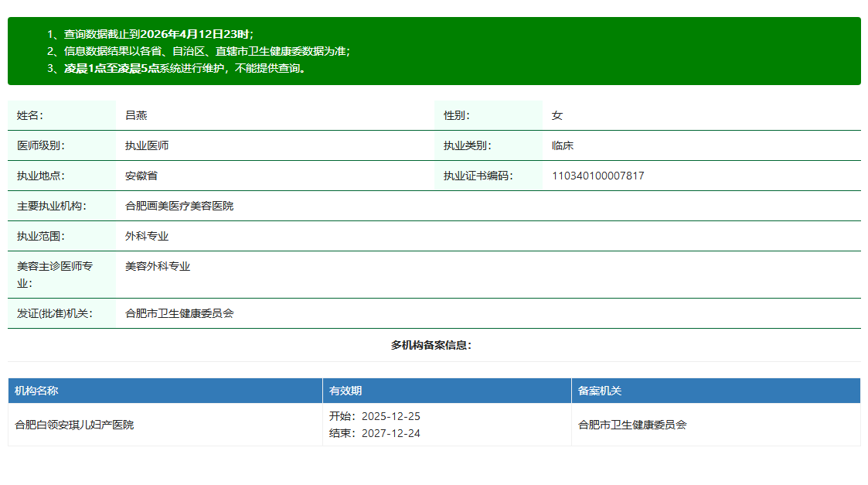This screenshot has width=868, height=485.
Task: Click the doctor name 吕燕
Action: click(x=136, y=115)
